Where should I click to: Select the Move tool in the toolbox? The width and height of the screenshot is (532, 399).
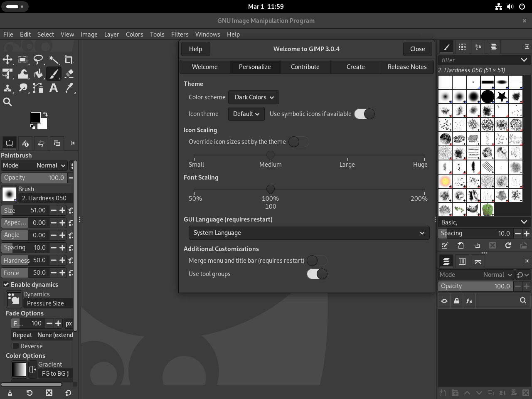coord(7,60)
